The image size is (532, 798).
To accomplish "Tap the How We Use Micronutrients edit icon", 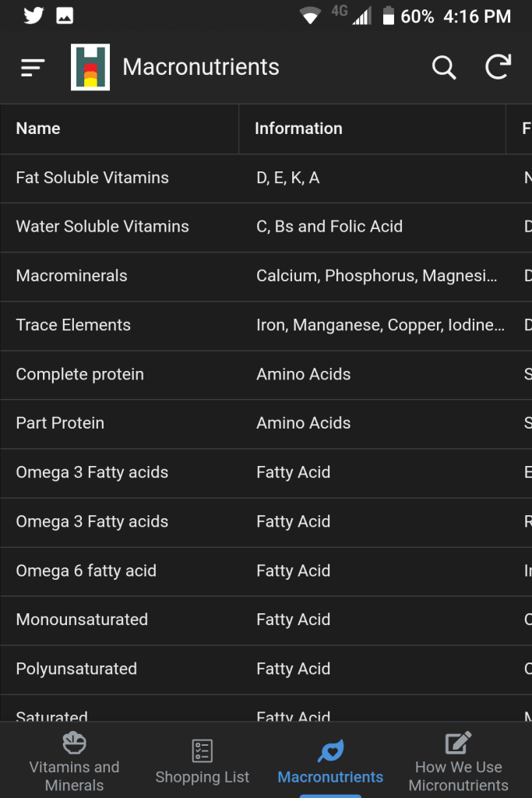I will pyautogui.click(x=458, y=743).
